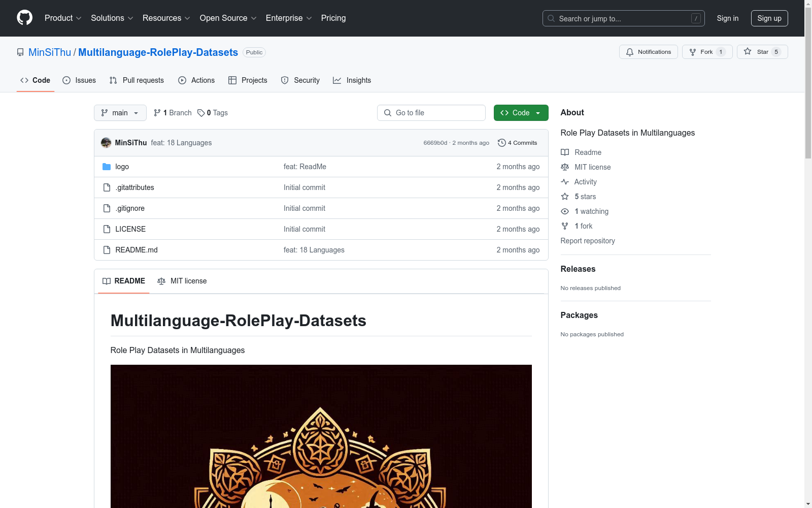Open the Initial commit link for LICENSE
The image size is (812, 508).
click(x=304, y=229)
